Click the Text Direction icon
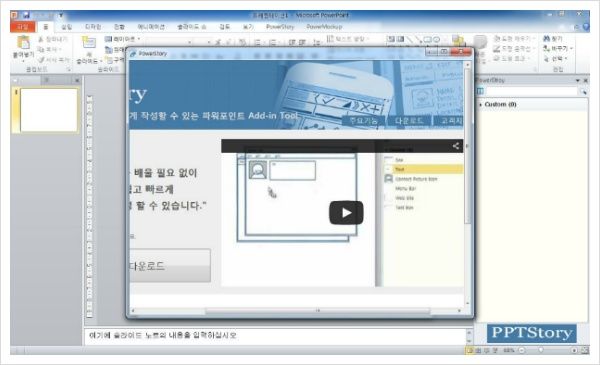The width and height of the screenshot is (600, 365). (x=331, y=39)
